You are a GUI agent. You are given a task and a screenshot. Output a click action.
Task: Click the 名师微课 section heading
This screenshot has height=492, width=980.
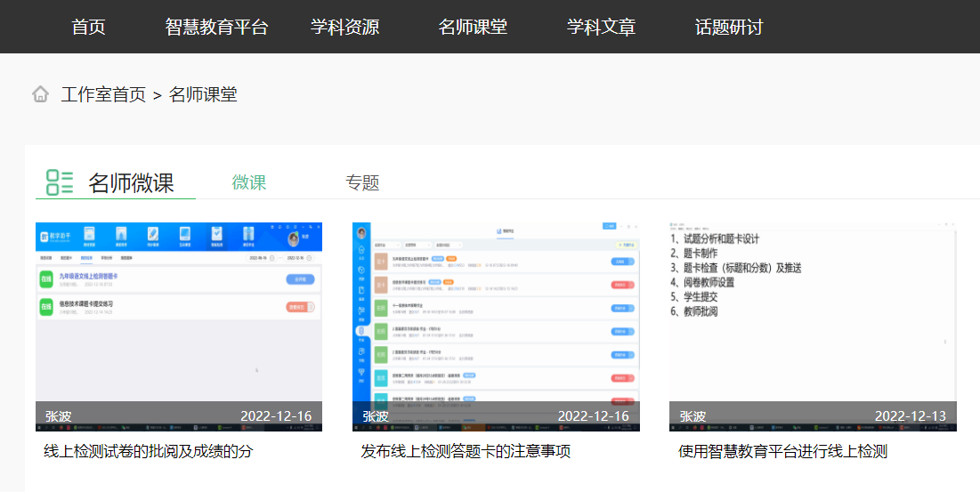pos(131,183)
